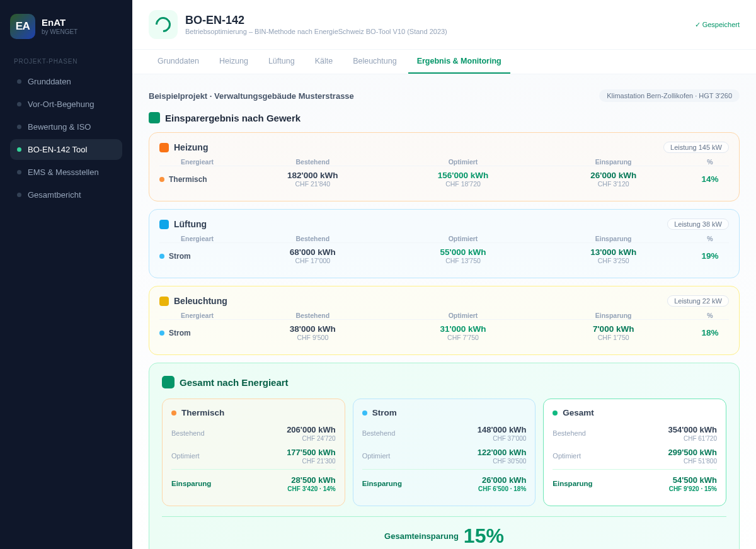This screenshot has width=756, height=549.
Task: Click the BO-EN-142 circular arrow icon
Action: point(163,25)
